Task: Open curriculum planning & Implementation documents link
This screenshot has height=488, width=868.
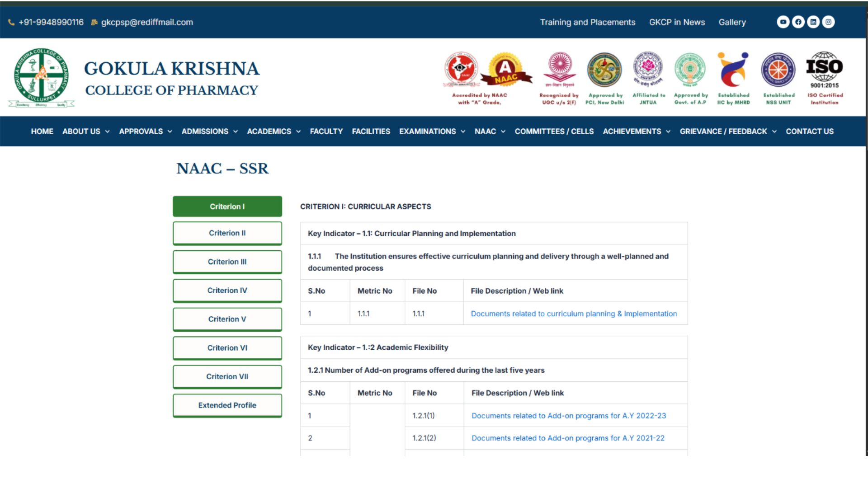Action: click(574, 314)
